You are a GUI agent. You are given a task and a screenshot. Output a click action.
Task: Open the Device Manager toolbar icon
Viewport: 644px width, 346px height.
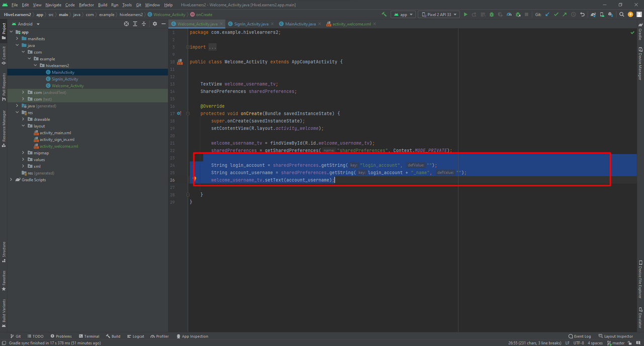(x=602, y=15)
